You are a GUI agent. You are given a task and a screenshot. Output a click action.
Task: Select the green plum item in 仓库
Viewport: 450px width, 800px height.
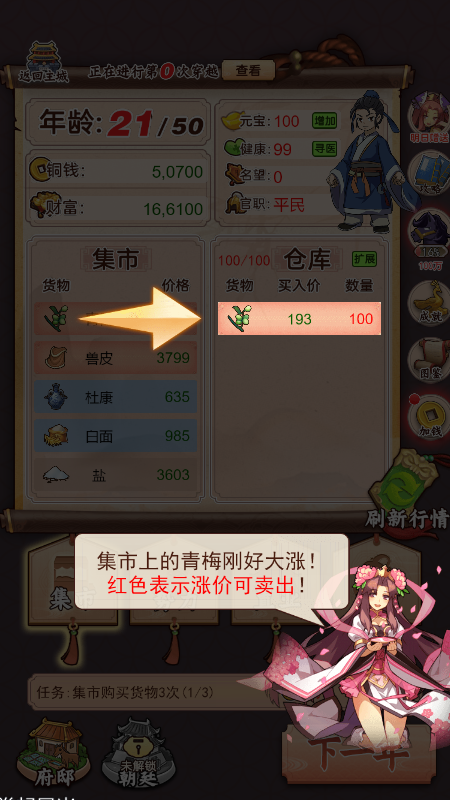point(299,319)
